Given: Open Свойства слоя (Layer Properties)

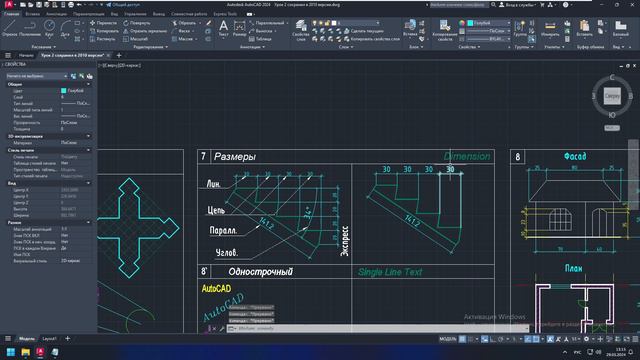Looking at the screenshot, I should [x=301, y=30].
